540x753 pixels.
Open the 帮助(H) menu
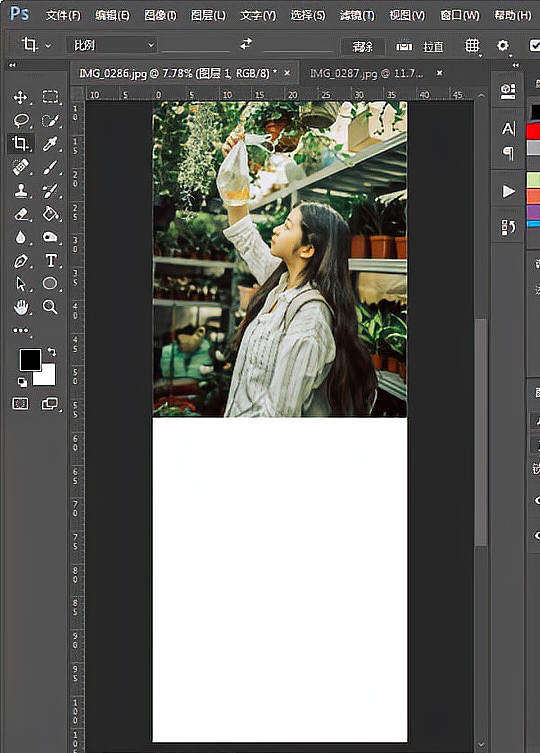click(x=513, y=15)
